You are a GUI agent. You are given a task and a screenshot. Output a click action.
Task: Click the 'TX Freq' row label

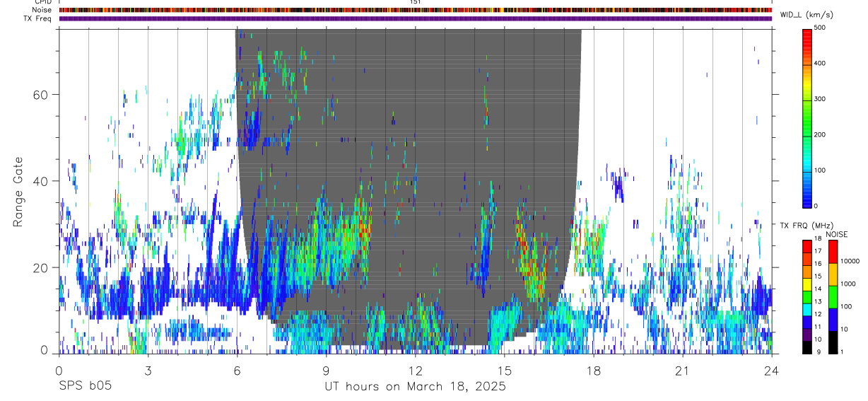pos(39,18)
